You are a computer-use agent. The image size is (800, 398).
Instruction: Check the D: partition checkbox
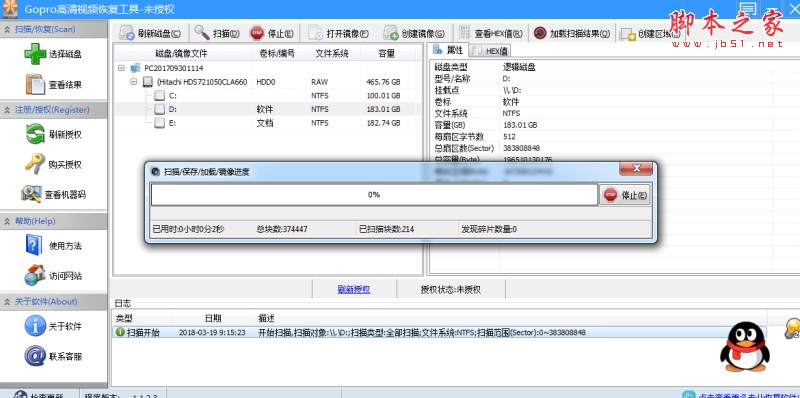pyautogui.click(x=160, y=109)
